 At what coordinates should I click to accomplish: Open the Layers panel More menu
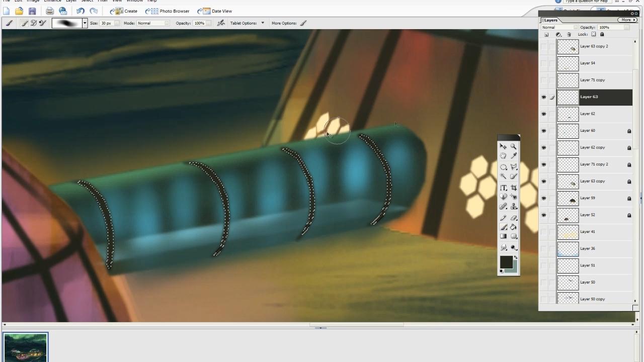tap(627, 20)
